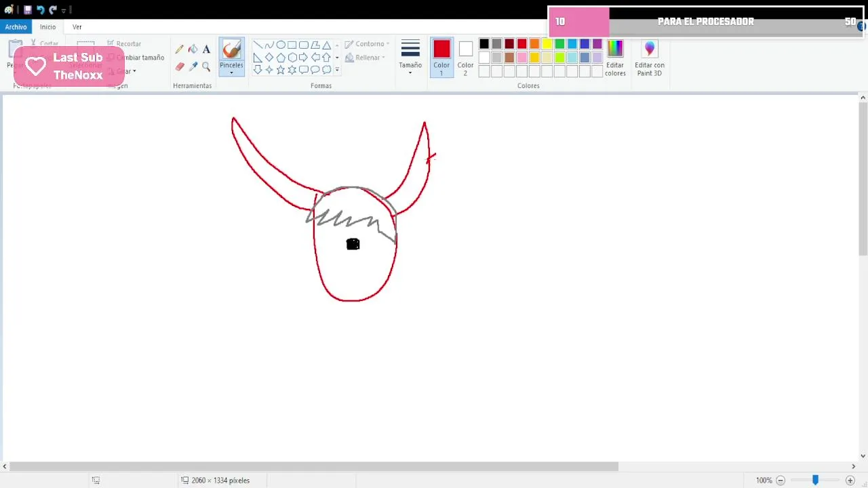Choose the Hexagon shape
Image resolution: width=868 pixels, height=488 pixels.
tap(292, 58)
